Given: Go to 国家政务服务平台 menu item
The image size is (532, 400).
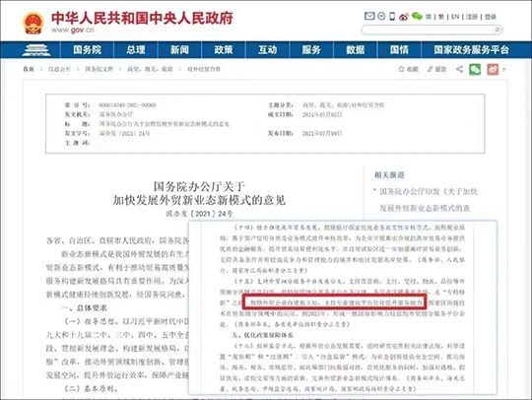Looking at the screenshot, I should 471,50.
